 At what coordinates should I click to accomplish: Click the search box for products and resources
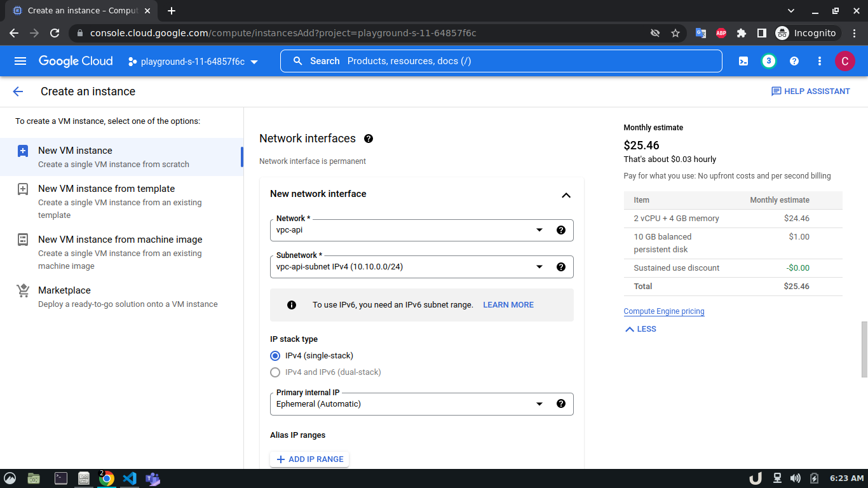[x=501, y=61]
